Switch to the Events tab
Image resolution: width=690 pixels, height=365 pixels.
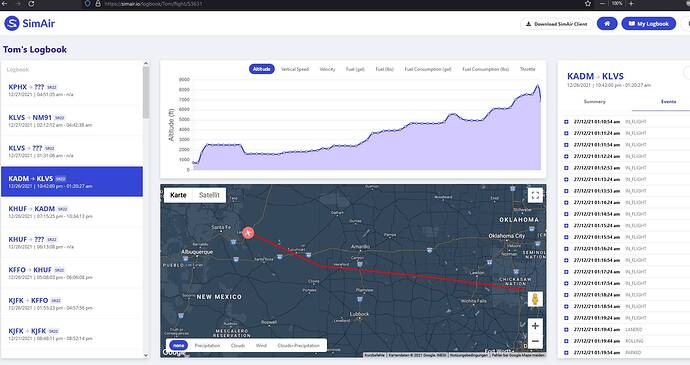[x=668, y=102]
